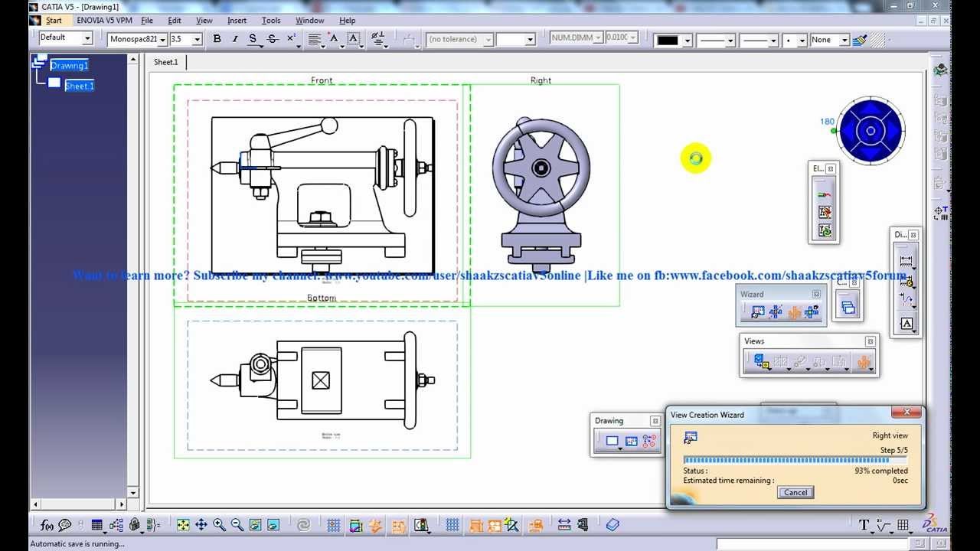
Task: Open the Edit menu
Action: tap(175, 21)
